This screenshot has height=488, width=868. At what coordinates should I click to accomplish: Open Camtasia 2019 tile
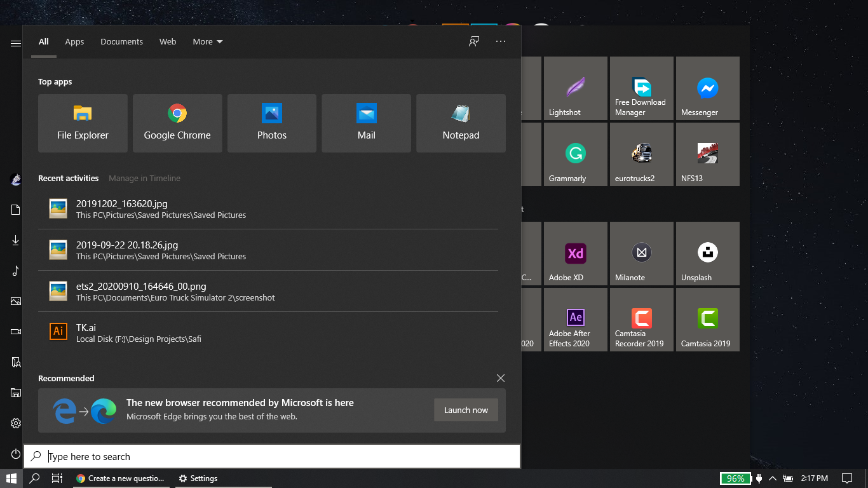(x=708, y=320)
